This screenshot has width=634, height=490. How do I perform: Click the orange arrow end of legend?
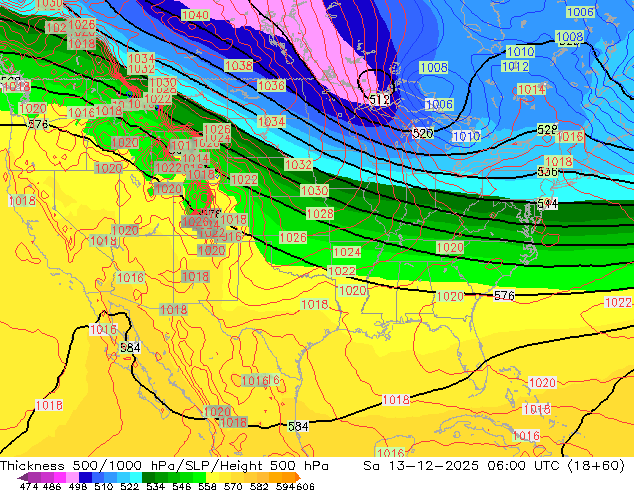click(298, 477)
